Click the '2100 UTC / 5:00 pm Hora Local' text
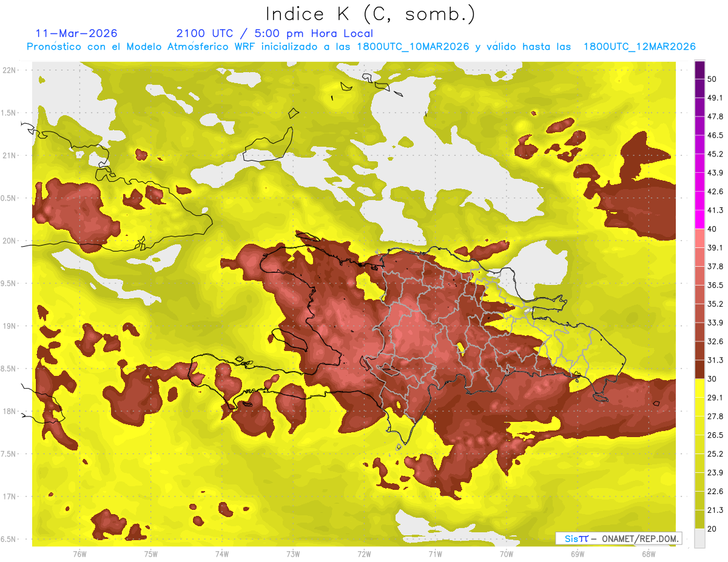This screenshot has width=728, height=562. point(274,33)
